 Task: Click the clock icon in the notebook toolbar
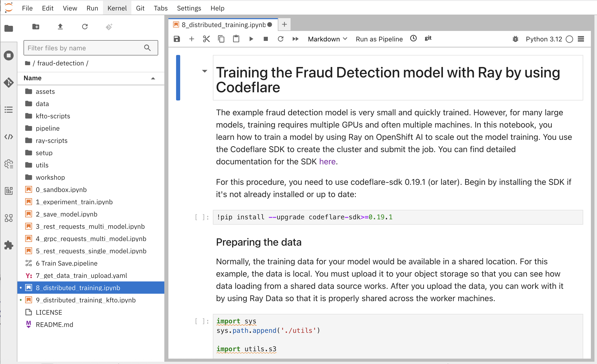[414, 38]
